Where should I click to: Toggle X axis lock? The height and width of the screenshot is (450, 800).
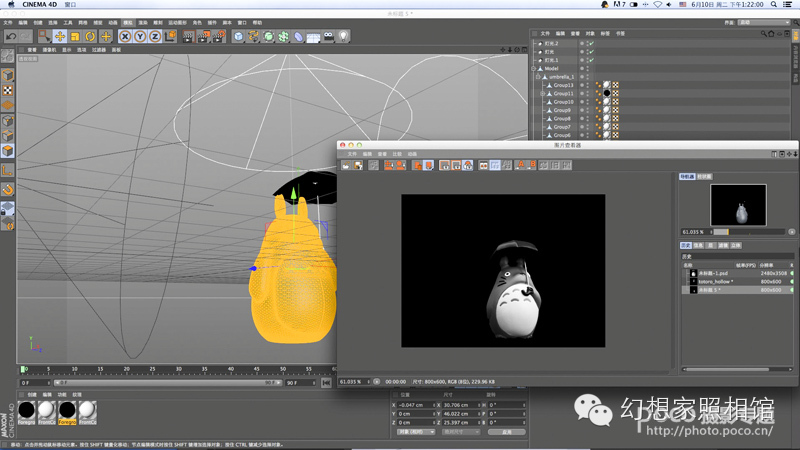pos(124,36)
